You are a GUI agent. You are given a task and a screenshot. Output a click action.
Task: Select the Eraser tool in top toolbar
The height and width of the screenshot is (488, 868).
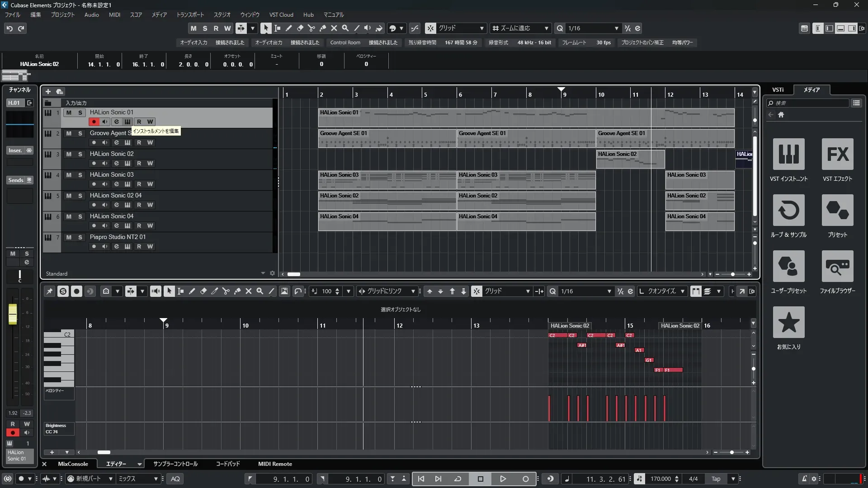click(x=300, y=28)
